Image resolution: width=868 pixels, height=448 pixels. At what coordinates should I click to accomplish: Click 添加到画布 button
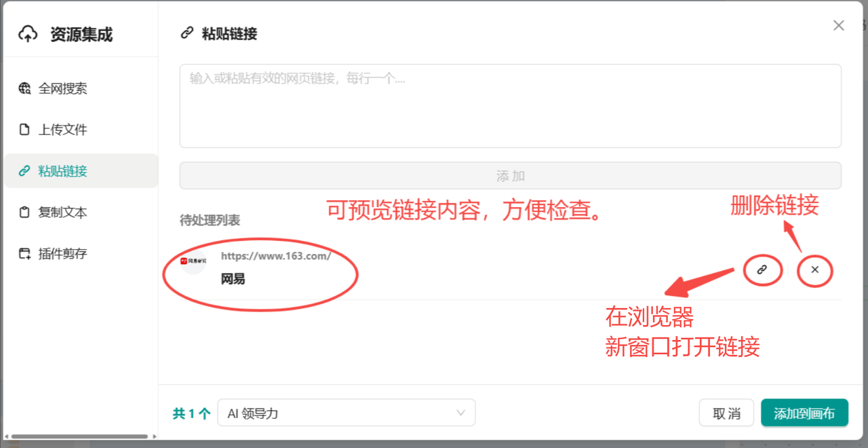[x=804, y=413]
